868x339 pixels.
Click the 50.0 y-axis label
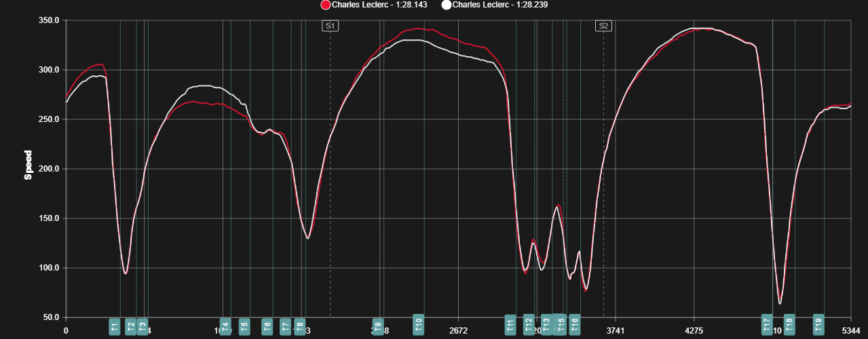(52, 317)
